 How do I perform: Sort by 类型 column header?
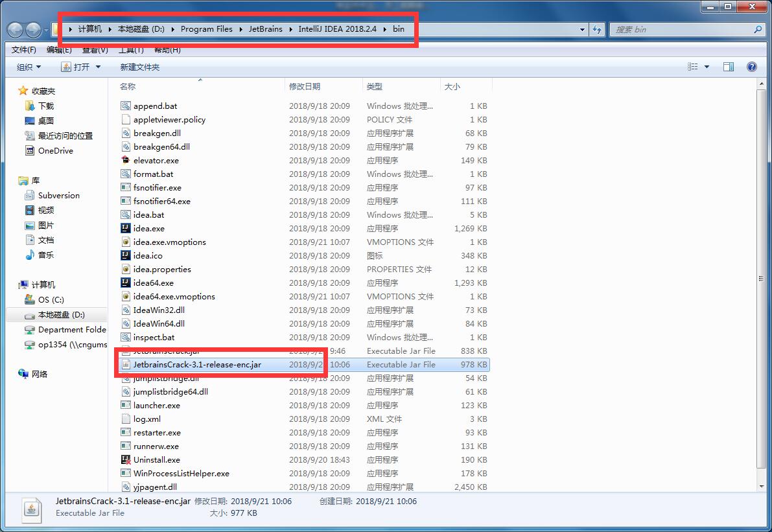pyautogui.click(x=401, y=86)
